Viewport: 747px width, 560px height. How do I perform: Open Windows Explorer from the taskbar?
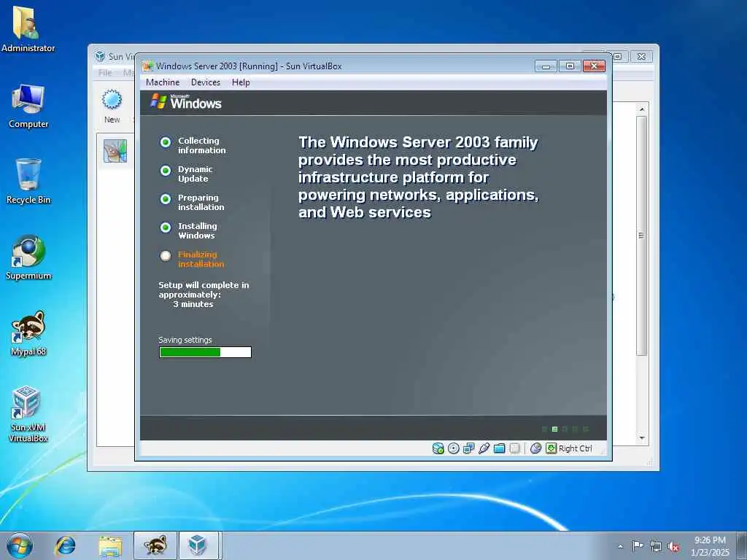click(x=111, y=545)
